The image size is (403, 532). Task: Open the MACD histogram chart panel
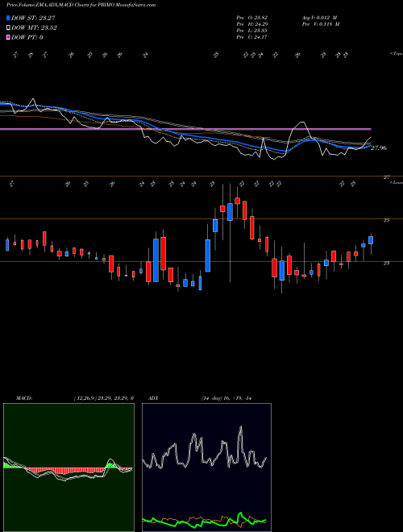click(69, 468)
